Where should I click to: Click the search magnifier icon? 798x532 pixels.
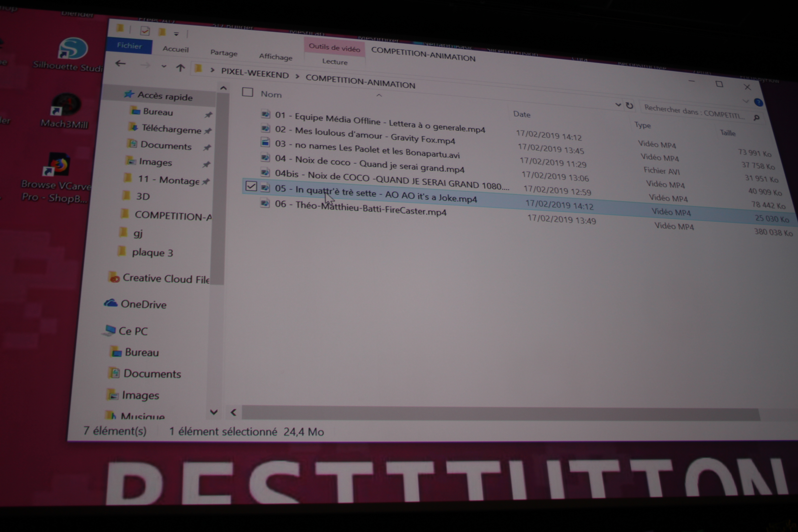pyautogui.click(x=756, y=118)
